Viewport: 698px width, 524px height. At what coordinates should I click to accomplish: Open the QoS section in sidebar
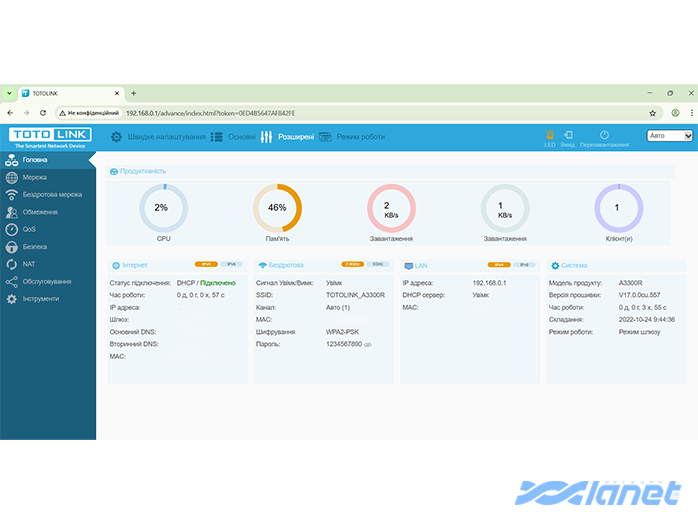29,229
